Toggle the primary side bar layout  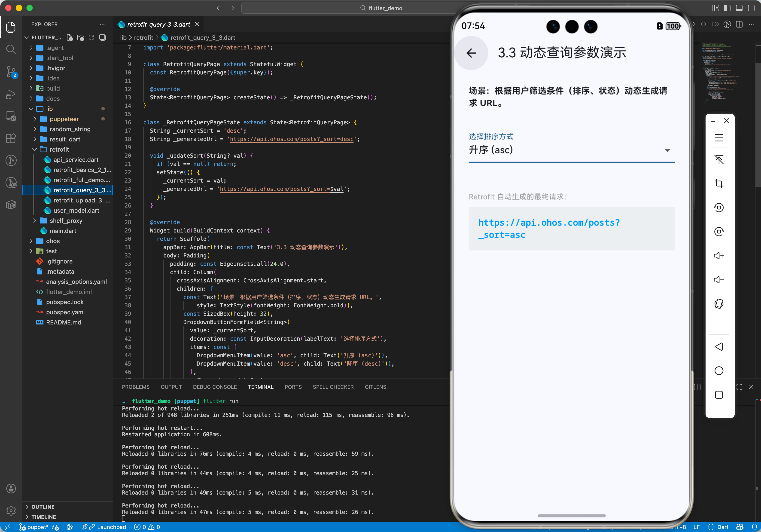tap(727, 8)
